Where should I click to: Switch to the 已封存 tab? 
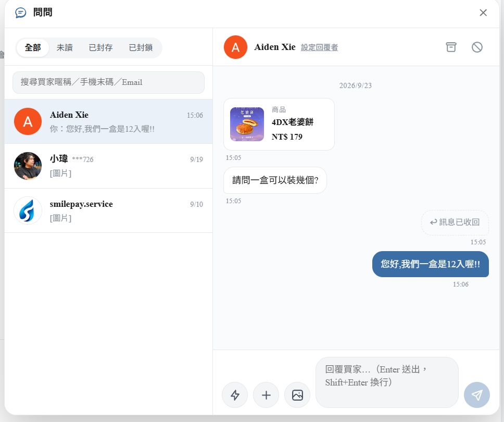100,48
